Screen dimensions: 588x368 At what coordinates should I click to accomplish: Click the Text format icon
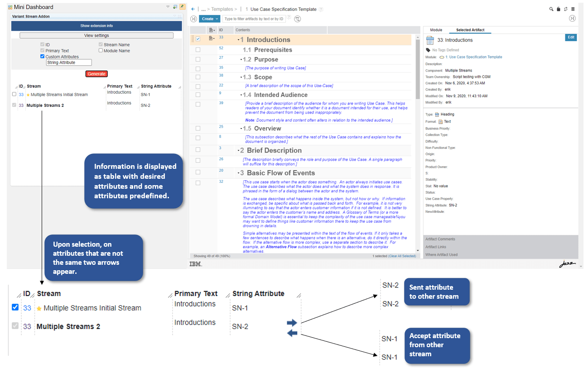440,122
